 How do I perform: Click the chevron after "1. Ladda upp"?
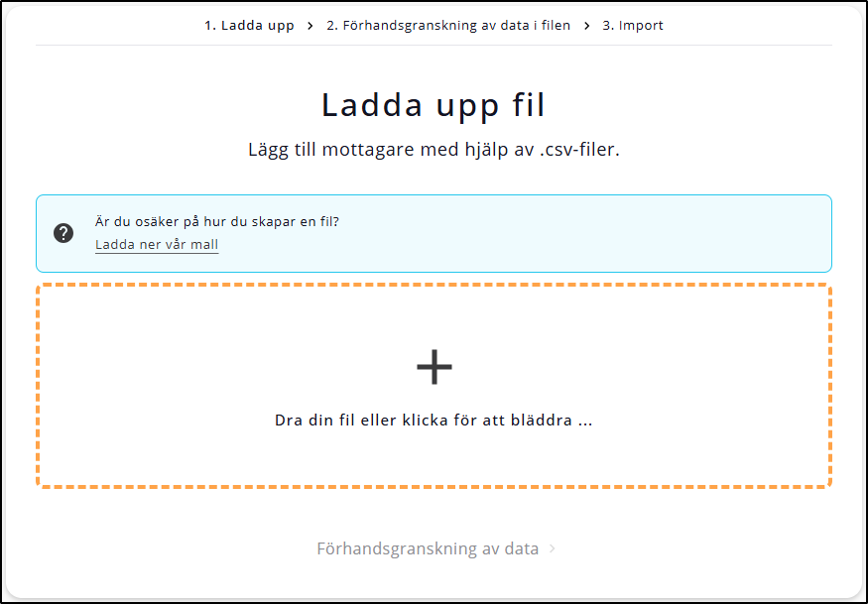pos(310,26)
